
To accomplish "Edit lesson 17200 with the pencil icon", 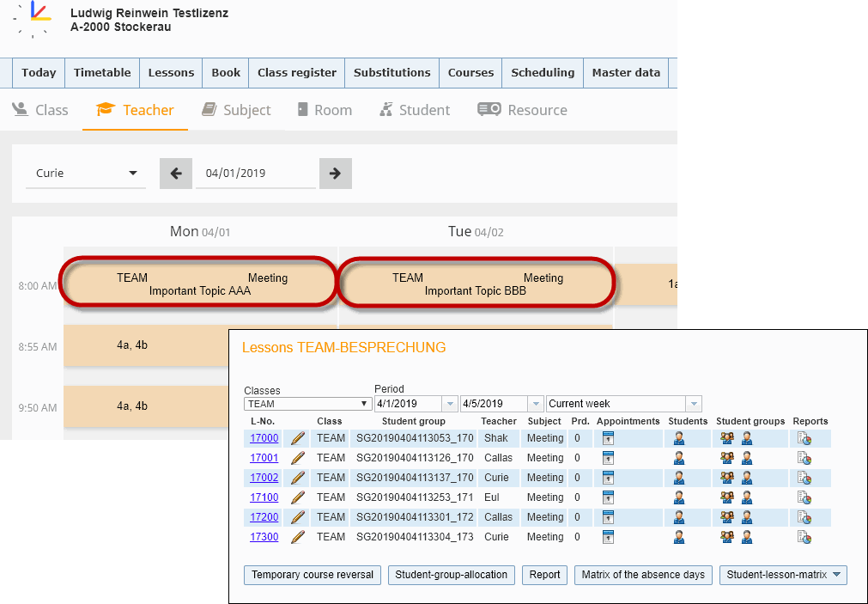I will tap(298, 517).
